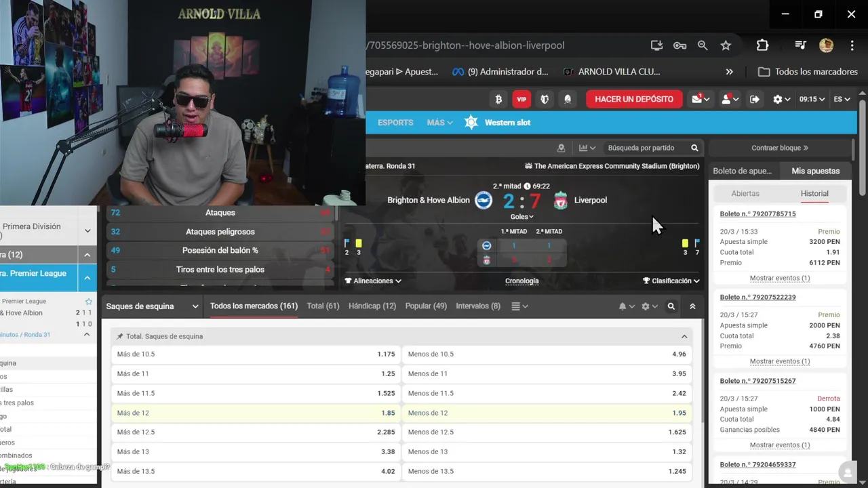Click the Liverpool team crest
868x488 pixels.
560,201
